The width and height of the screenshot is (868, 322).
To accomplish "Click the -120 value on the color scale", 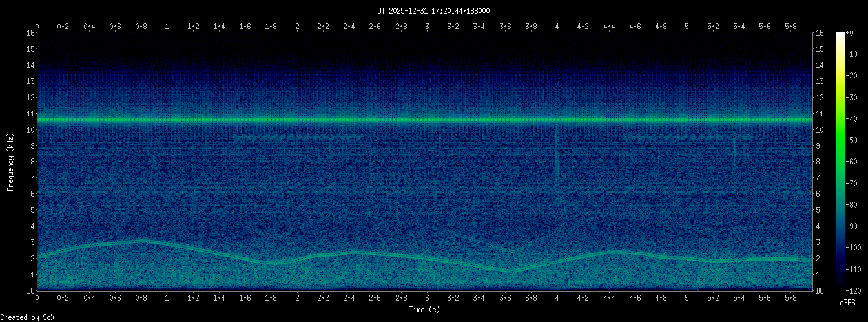I will [858, 290].
